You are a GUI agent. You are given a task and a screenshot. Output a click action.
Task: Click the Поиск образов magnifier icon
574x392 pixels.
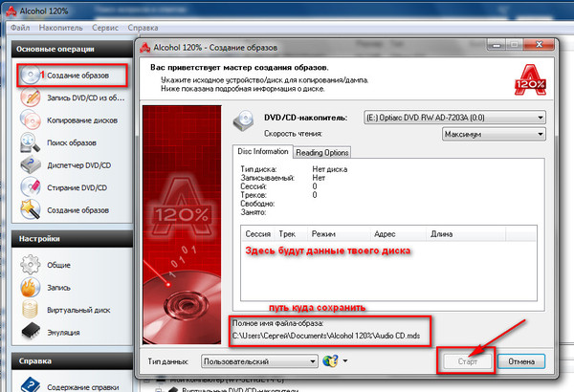point(31,142)
